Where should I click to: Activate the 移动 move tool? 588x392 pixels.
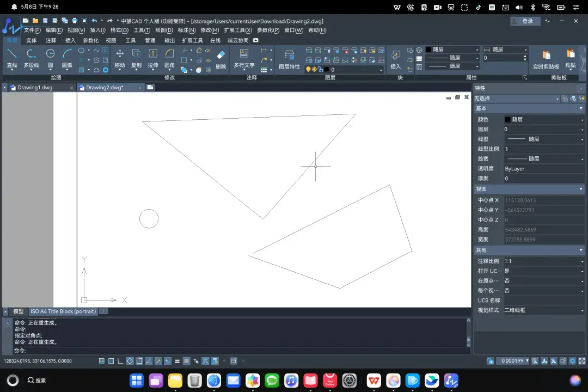tap(120, 58)
